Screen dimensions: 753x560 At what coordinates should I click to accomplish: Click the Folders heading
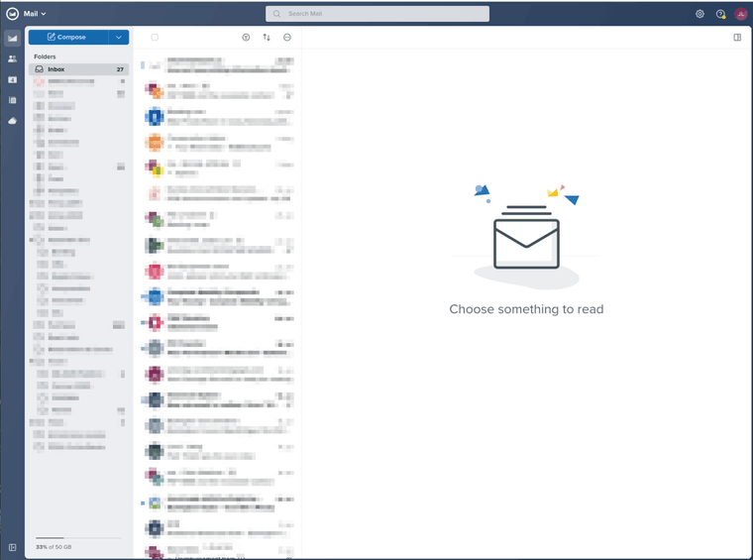(45, 56)
